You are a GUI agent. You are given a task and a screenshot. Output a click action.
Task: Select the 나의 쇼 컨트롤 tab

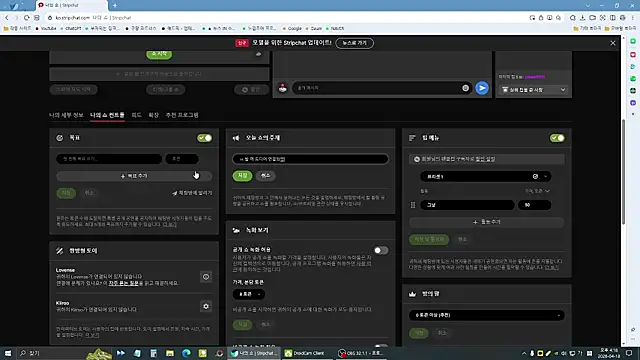107,115
